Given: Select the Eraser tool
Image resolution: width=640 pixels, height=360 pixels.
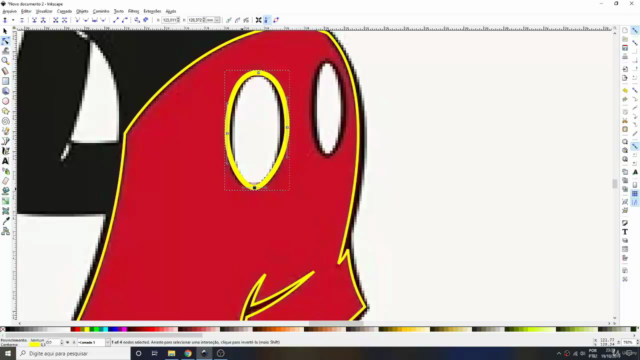Looking at the screenshot, I should [5, 181].
